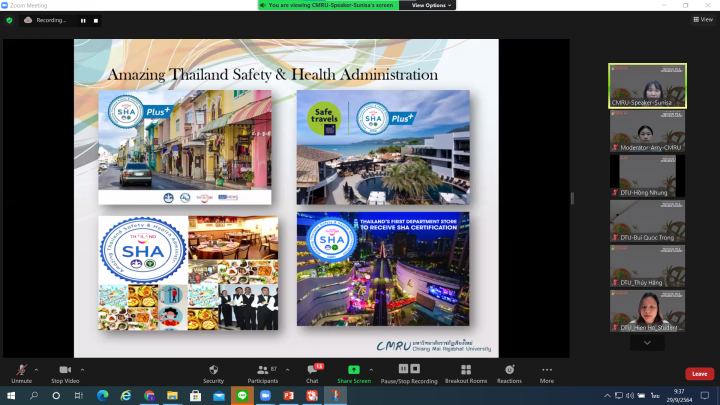Select DTU_Thủy Hằng video thumbnail
Image resolution: width=720 pixels, height=405 pixels.
pos(647,266)
